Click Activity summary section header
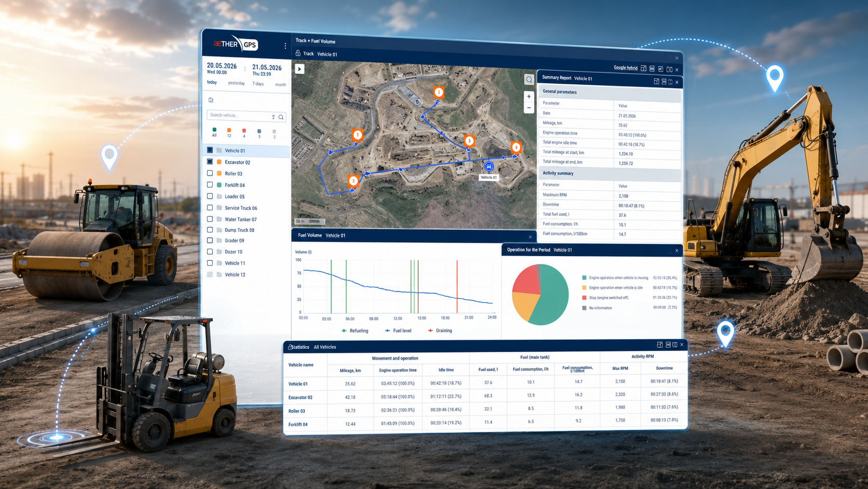Viewport: 868px width, 489px height. (x=610, y=174)
